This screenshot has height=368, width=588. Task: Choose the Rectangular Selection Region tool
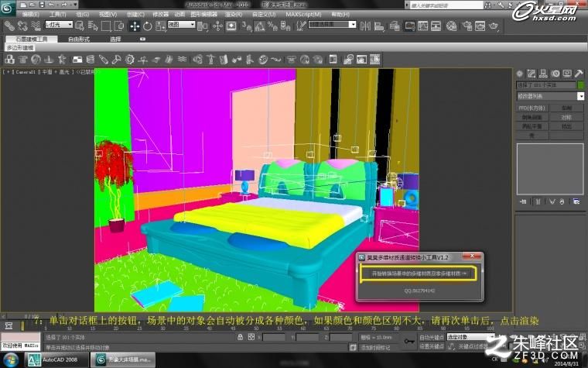click(x=106, y=26)
